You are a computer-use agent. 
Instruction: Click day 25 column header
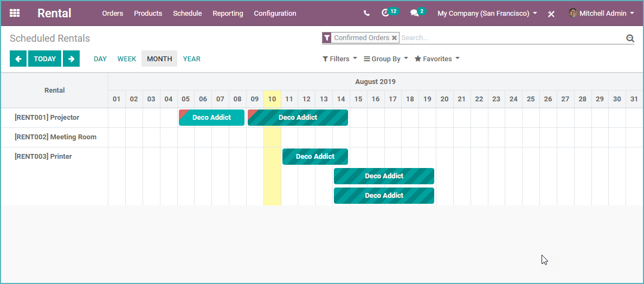click(531, 99)
